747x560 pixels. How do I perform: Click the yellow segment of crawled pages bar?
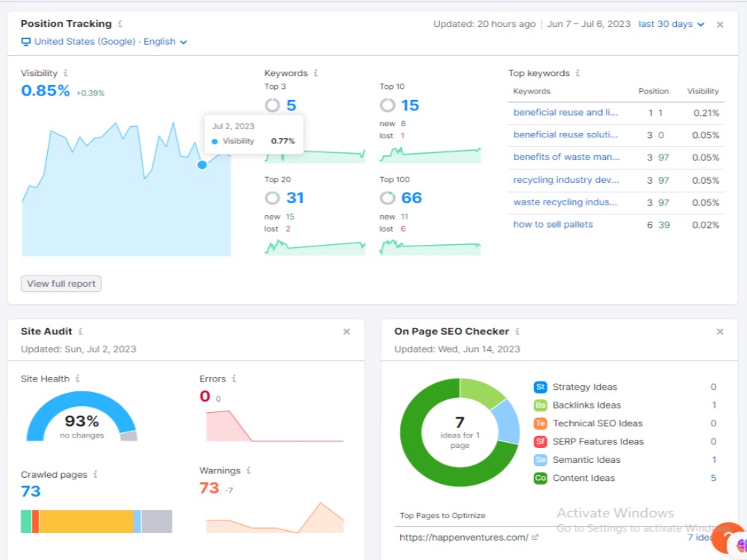coord(86,521)
